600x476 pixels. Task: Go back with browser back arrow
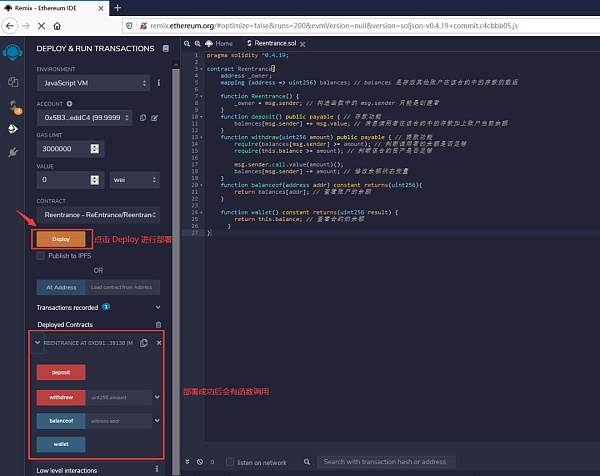pos(10,26)
